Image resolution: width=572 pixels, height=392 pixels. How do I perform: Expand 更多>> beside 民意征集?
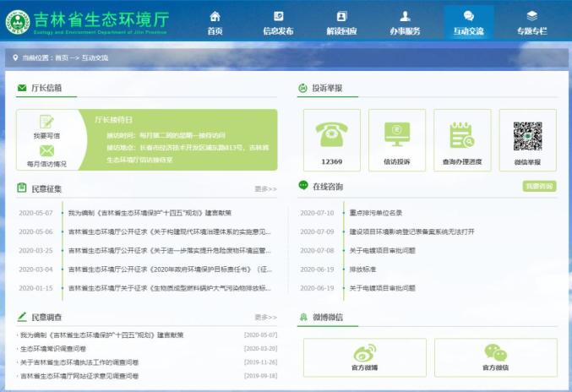265,189
